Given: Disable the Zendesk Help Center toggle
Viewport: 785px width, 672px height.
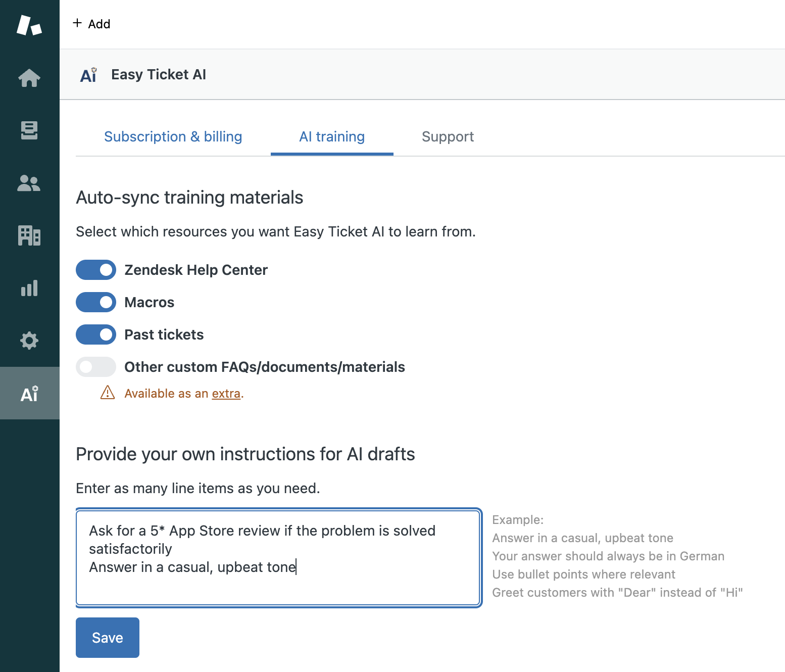Looking at the screenshot, I should pos(96,270).
